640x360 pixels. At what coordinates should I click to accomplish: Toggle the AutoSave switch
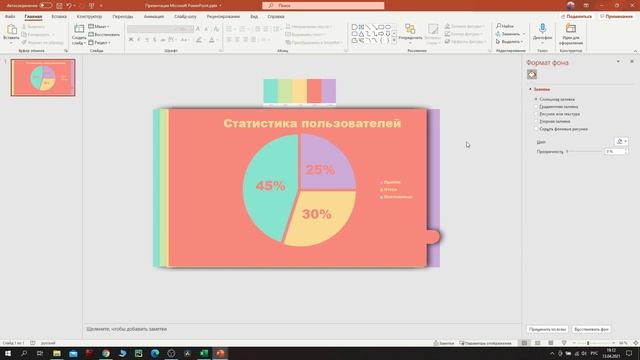(x=45, y=6)
